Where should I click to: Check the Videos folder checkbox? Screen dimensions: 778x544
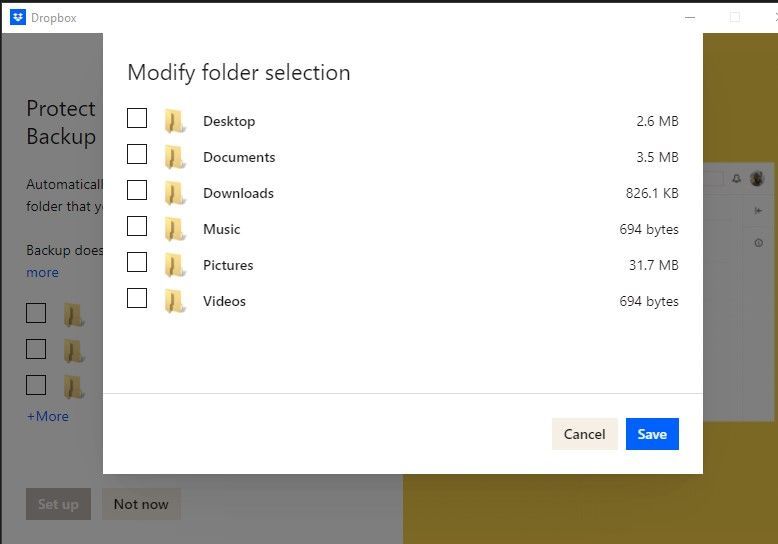pyautogui.click(x=137, y=299)
